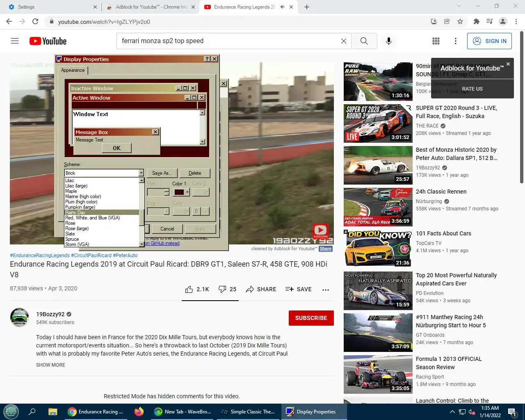Select the Rainy Day scheme in the list
This screenshot has width=525, height=420.
click(x=102, y=212)
